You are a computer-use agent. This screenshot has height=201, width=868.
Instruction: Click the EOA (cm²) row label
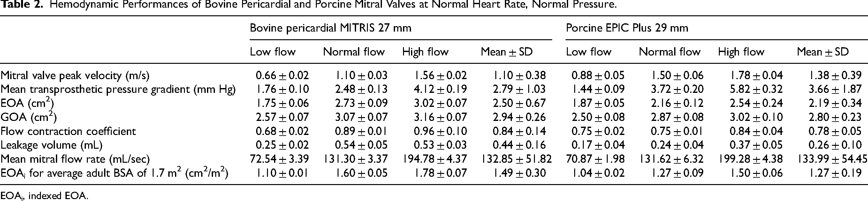[27, 103]
